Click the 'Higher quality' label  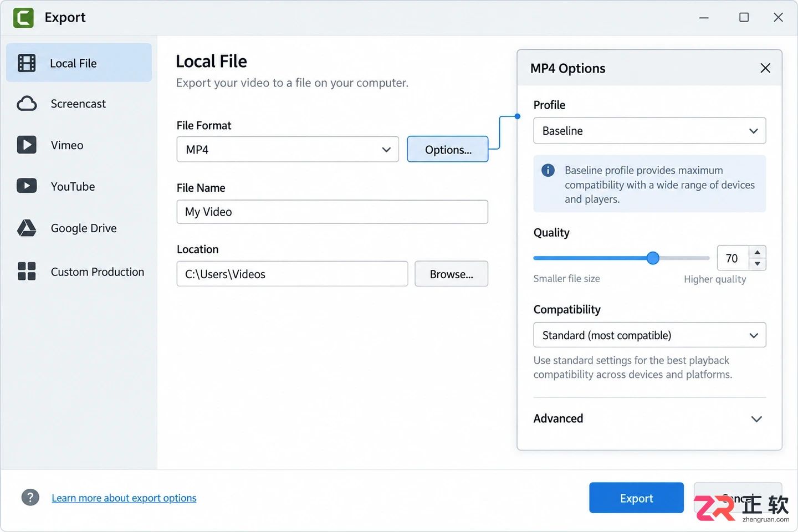[x=715, y=279]
